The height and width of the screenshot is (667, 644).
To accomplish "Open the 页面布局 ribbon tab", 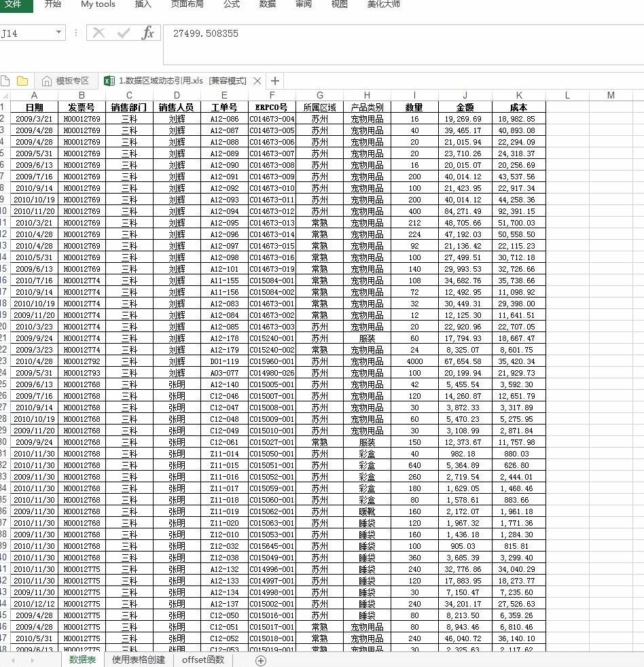I will [x=187, y=4].
